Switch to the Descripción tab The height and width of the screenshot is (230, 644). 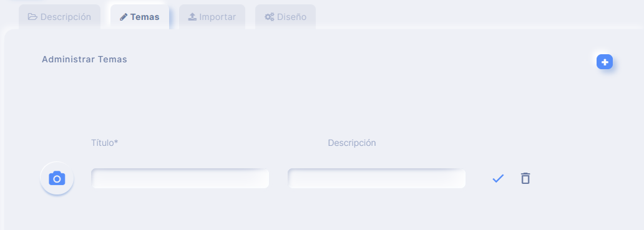click(59, 17)
